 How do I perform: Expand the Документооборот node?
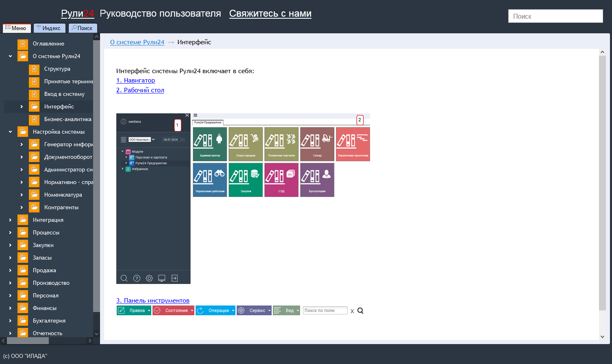click(22, 157)
